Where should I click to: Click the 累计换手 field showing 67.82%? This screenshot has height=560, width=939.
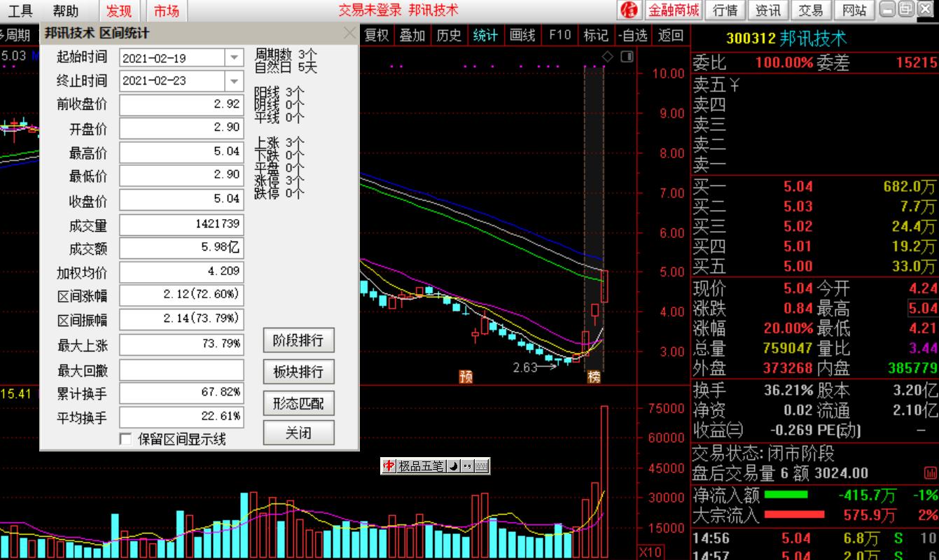[x=181, y=393]
